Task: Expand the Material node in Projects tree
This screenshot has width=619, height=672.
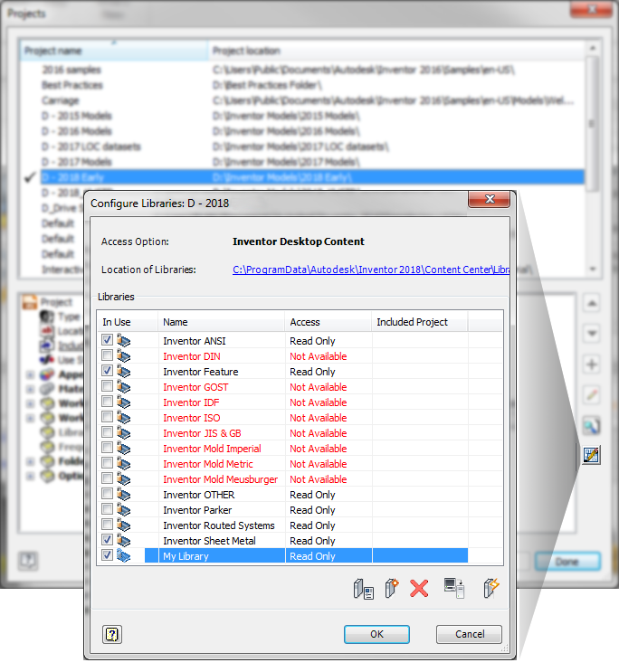Action: [x=30, y=390]
